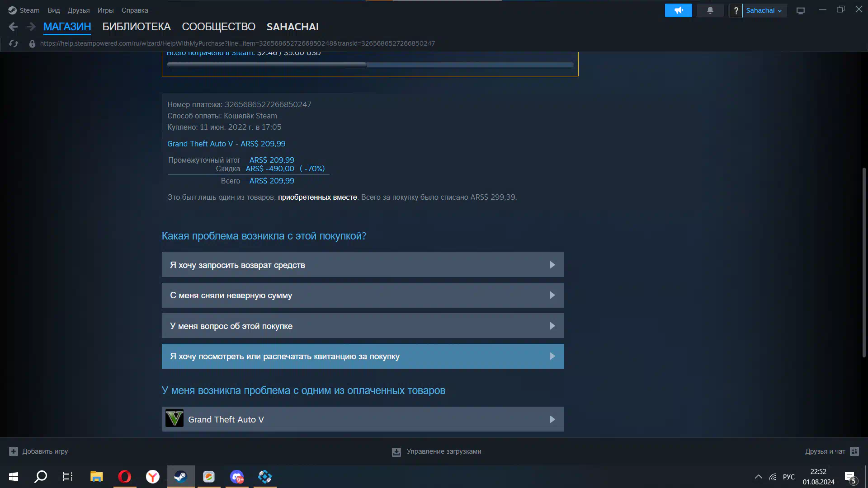Click the blue gear-shaped app icon in the taskbar
The height and width of the screenshot is (488, 868).
(x=265, y=477)
